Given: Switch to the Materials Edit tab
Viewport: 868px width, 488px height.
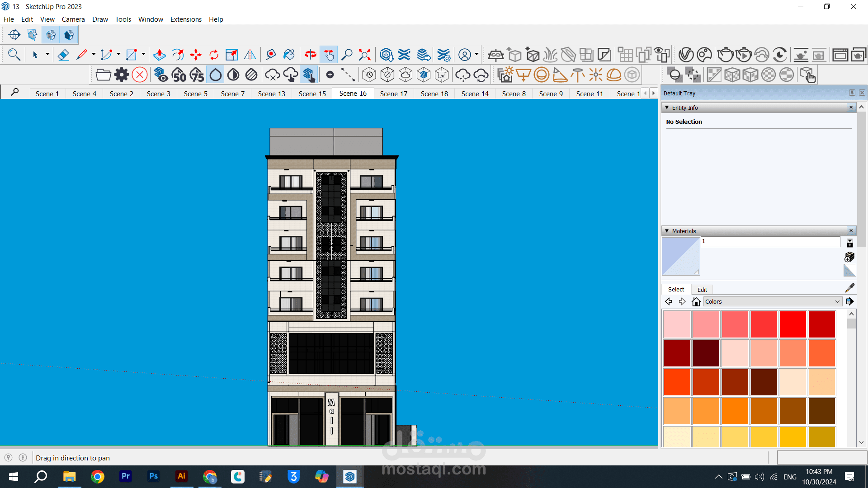Looking at the screenshot, I should click(702, 290).
